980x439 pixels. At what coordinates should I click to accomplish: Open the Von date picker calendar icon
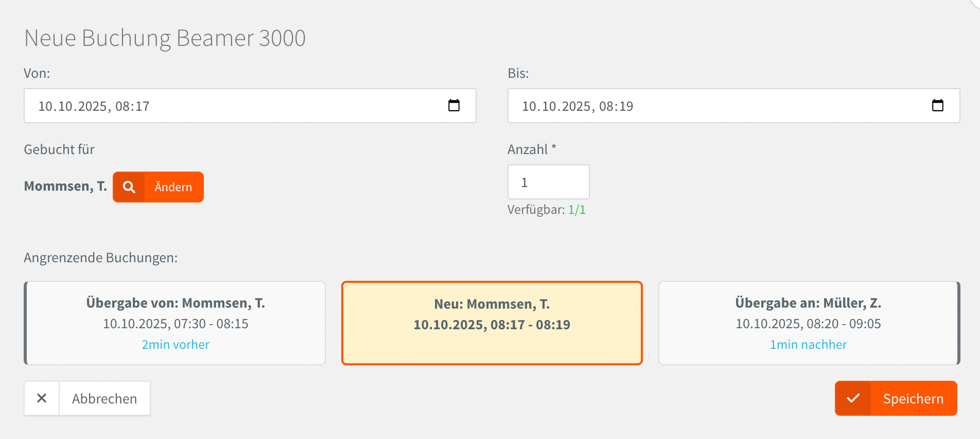(453, 106)
